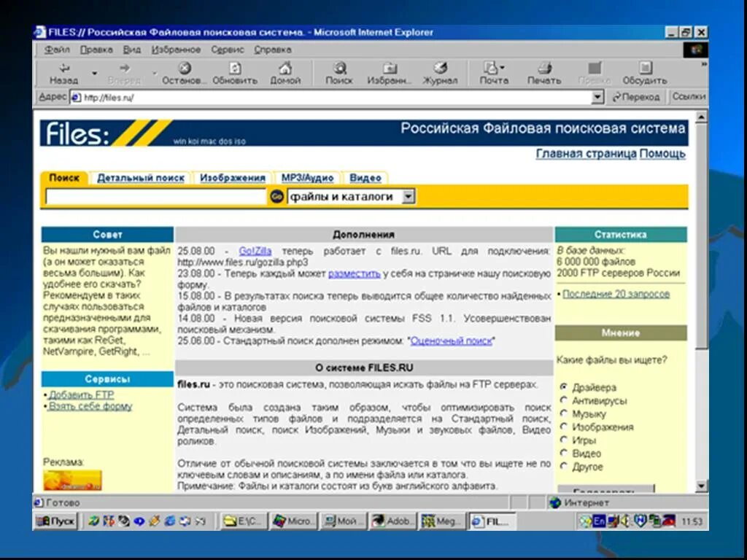The image size is (747, 560).
Task: Open the Сервис menu
Action: tap(228, 50)
